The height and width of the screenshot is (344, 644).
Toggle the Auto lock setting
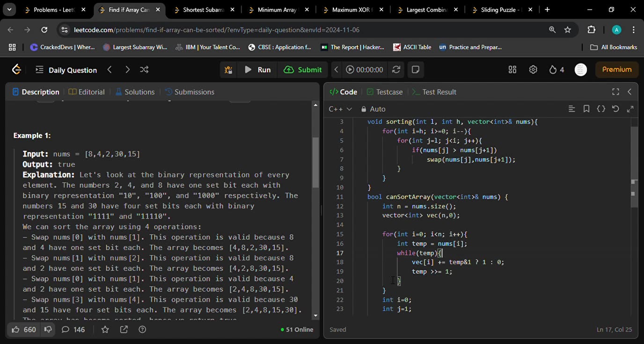click(373, 109)
